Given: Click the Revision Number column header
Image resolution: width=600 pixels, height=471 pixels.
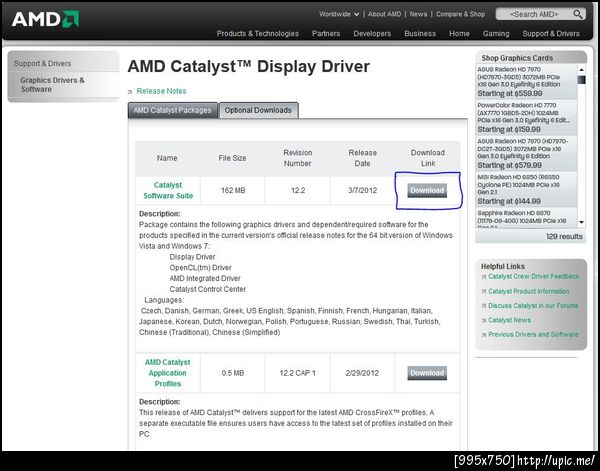Looking at the screenshot, I should pos(298,158).
